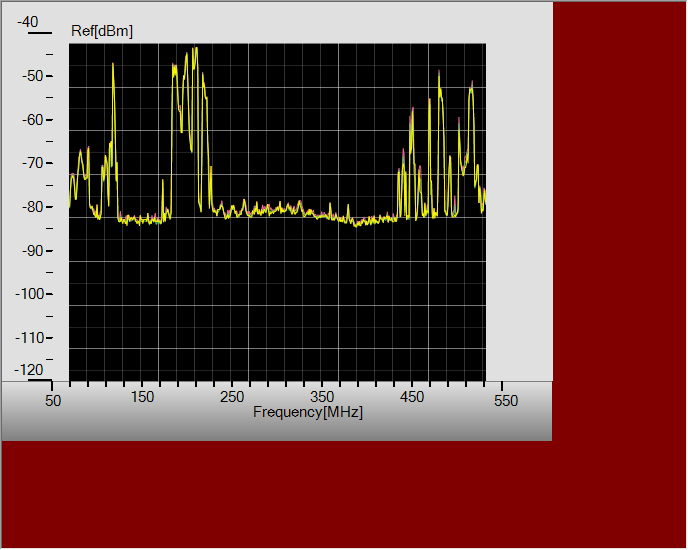Click the -90 amplitude tick label

[33, 251]
